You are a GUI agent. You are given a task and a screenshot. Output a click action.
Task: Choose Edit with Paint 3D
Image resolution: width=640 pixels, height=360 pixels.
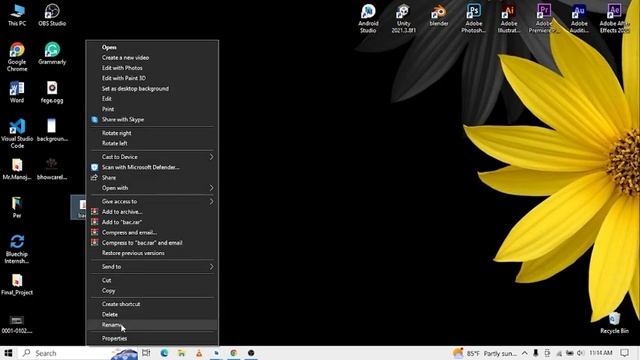coord(152,78)
